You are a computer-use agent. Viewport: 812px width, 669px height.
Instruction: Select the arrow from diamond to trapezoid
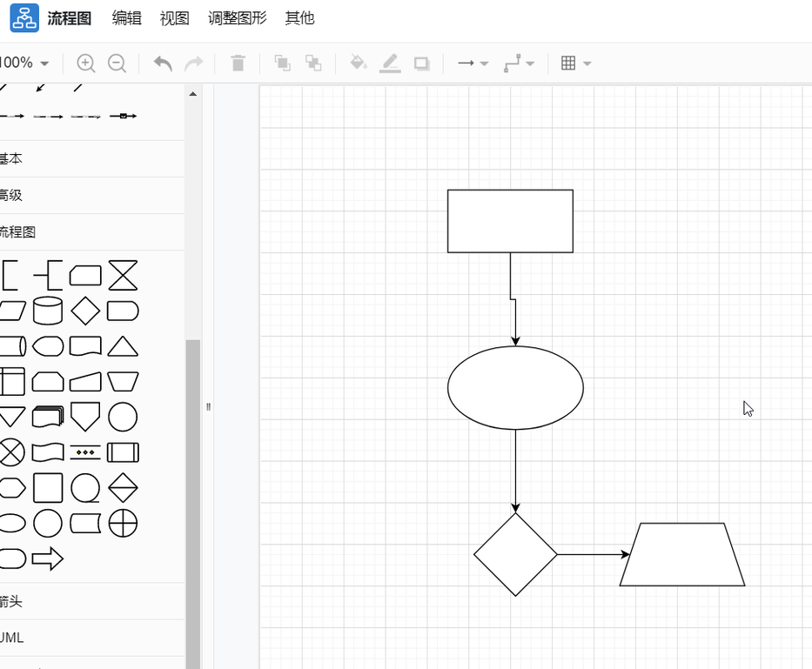[x=594, y=554]
